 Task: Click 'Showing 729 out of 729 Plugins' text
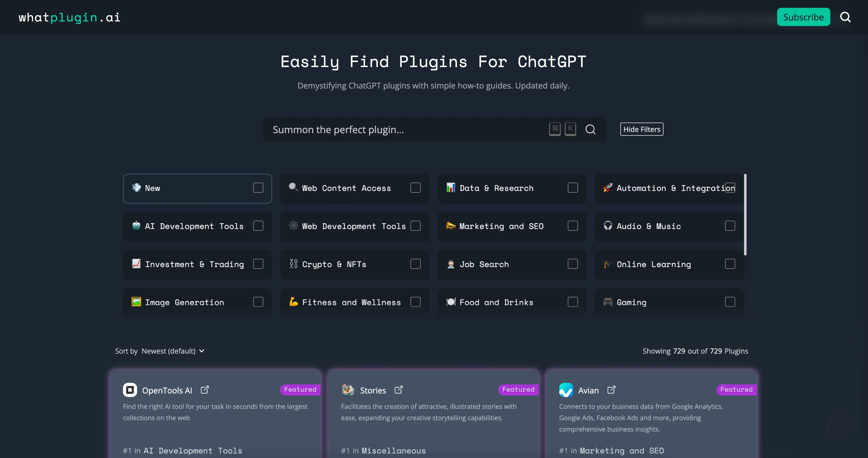[695, 351]
